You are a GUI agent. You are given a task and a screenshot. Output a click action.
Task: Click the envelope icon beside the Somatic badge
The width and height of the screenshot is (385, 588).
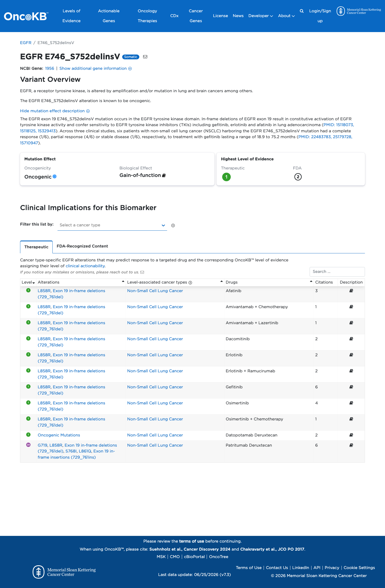point(145,57)
